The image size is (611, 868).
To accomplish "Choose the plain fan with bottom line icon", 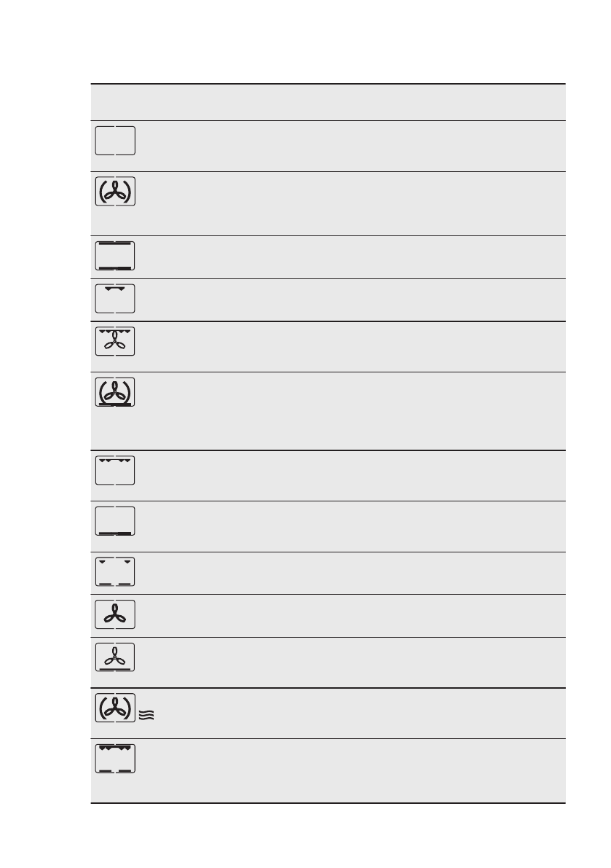I will pyautogui.click(x=115, y=657).
